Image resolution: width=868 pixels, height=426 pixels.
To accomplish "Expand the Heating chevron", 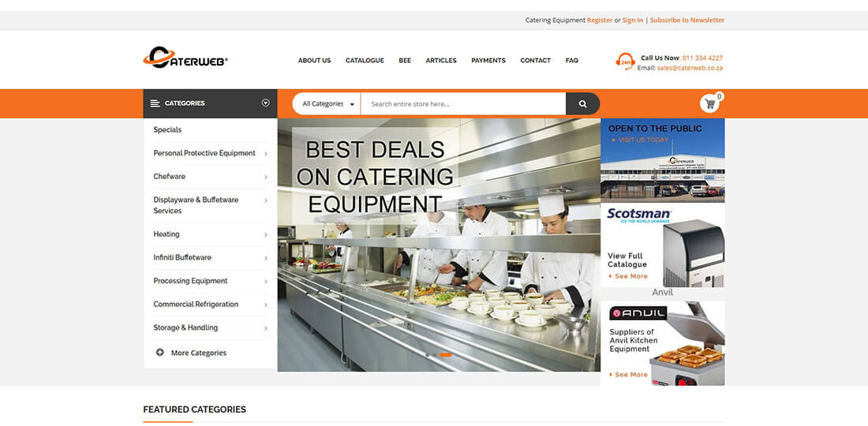I will (x=266, y=234).
